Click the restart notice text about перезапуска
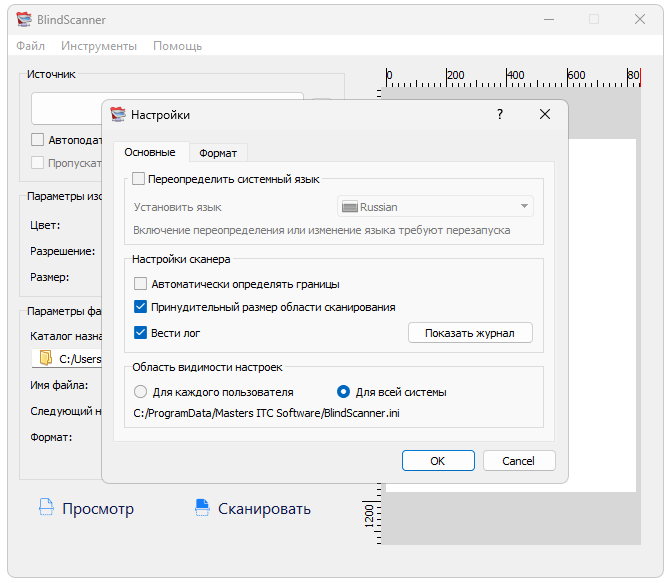667x583 pixels. point(322,230)
